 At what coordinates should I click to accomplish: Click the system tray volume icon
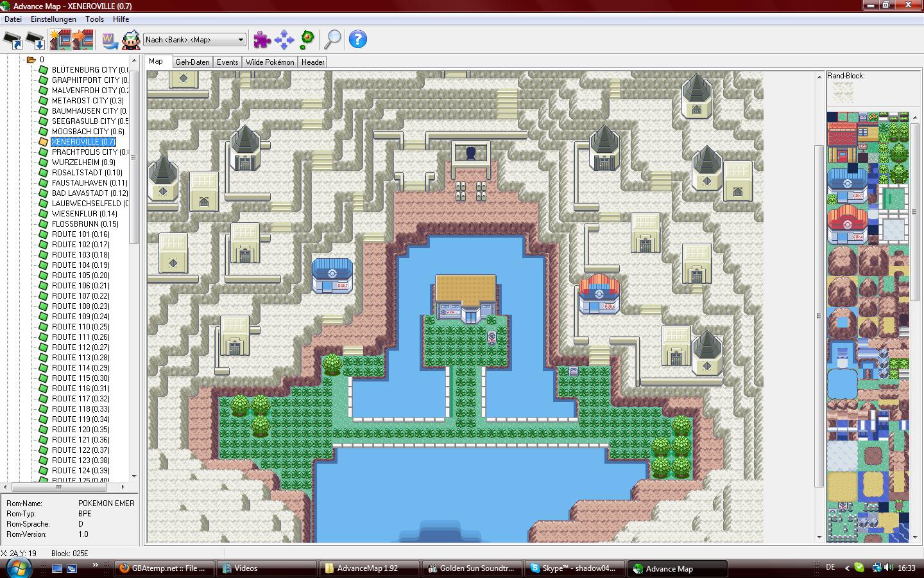click(x=889, y=568)
